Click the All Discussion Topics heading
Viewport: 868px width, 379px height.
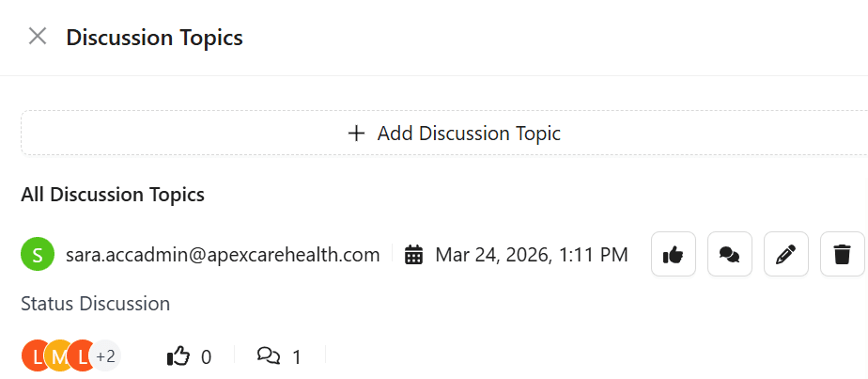[x=113, y=195]
